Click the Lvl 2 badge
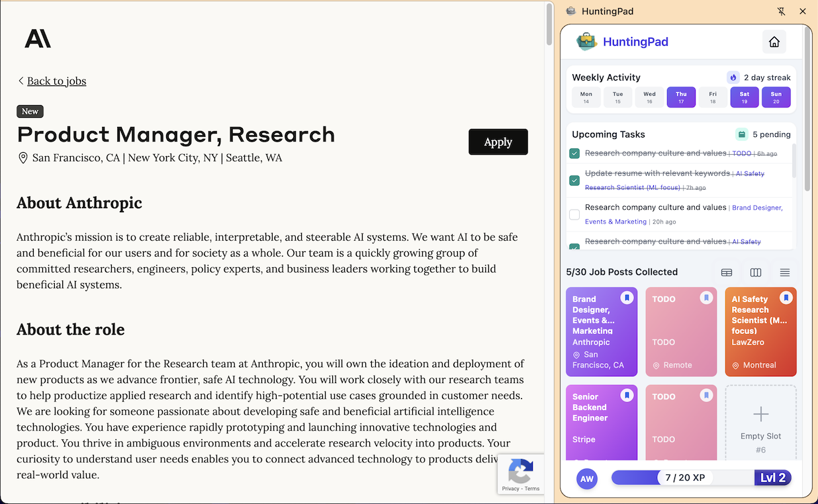The width and height of the screenshot is (818, 504). click(x=773, y=478)
